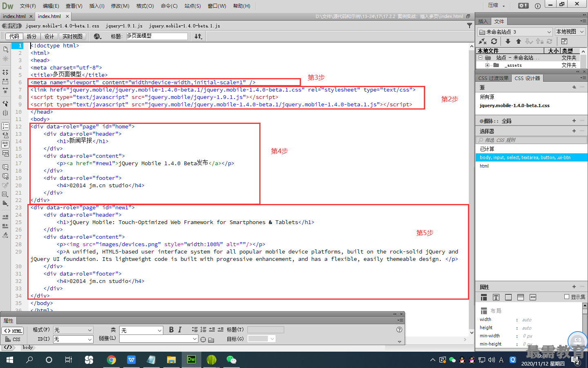Click the sync settings icon in title bar

pyautogui.click(x=523, y=5)
